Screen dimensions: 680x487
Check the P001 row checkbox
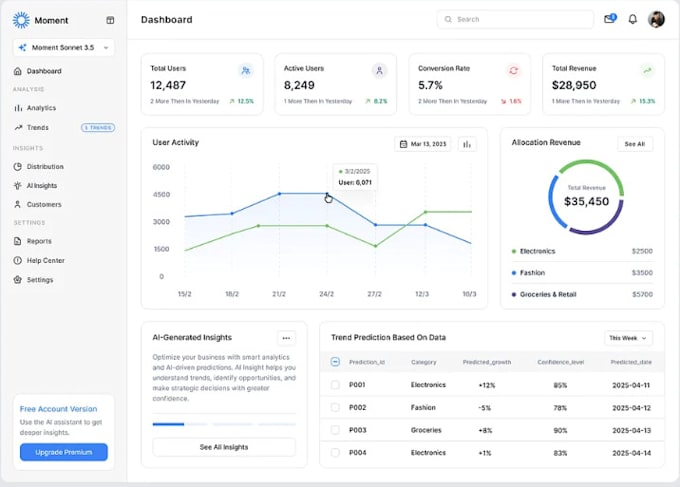pos(335,385)
